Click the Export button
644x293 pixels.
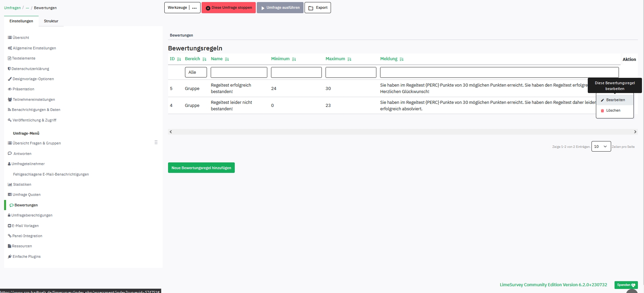click(x=317, y=8)
